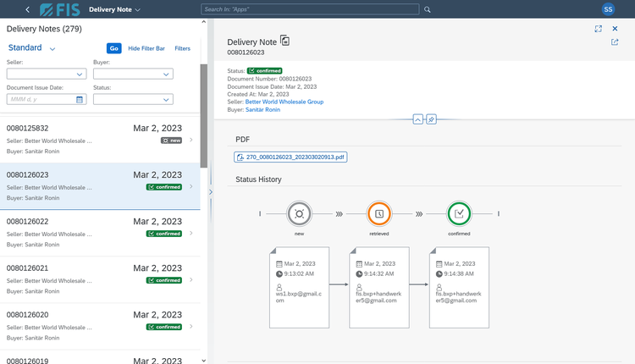Click the new status badge on 0080125832
This screenshot has width=635, height=364.
pyautogui.click(x=171, y=141)
